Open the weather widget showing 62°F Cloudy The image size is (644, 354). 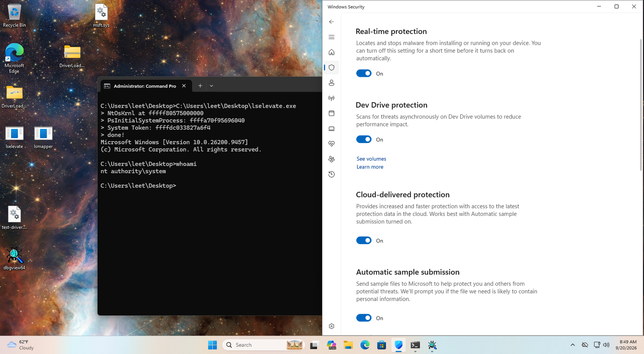(21, 345)
